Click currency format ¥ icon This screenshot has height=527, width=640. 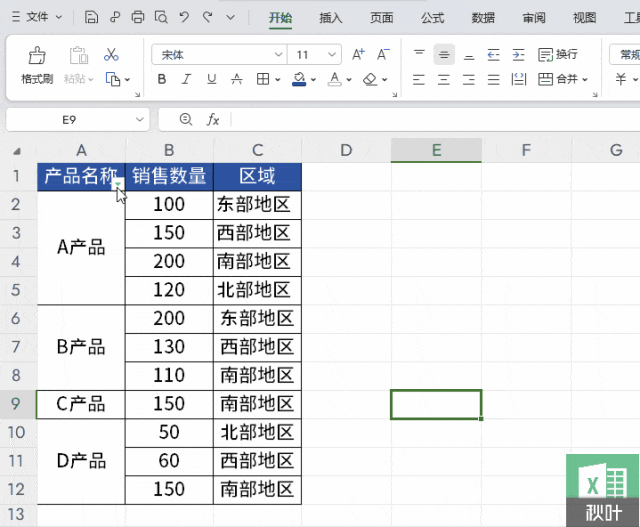click(621, 79)
